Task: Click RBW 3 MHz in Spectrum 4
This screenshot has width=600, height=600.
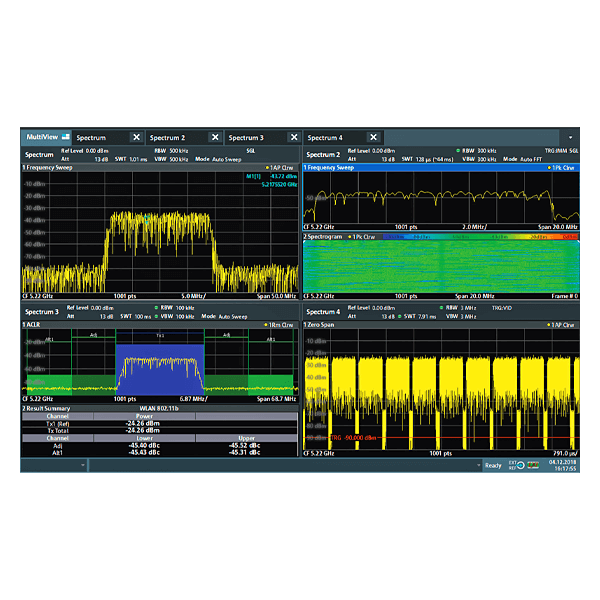Action: (x=458, y=308)
